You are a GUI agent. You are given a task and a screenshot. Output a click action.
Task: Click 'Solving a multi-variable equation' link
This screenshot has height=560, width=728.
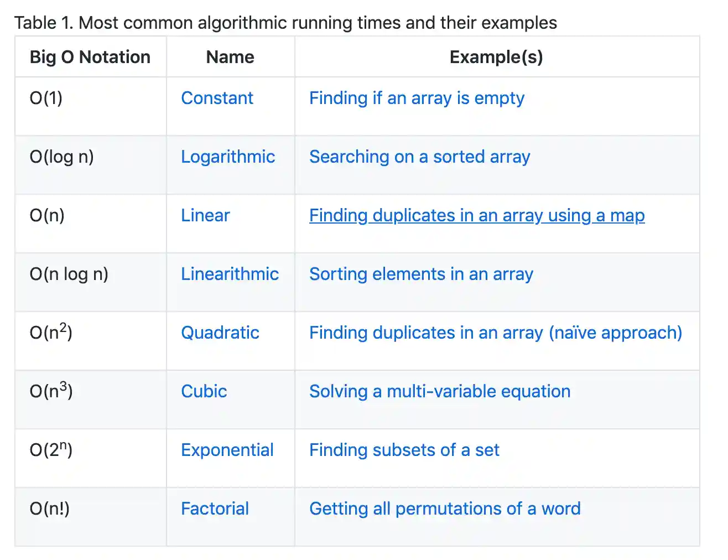point(440,391)
